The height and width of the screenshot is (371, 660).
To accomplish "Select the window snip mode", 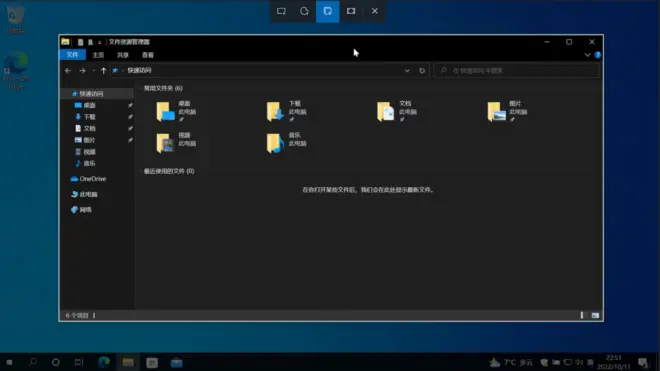I will pyautogui.click(x=327, y=11).
